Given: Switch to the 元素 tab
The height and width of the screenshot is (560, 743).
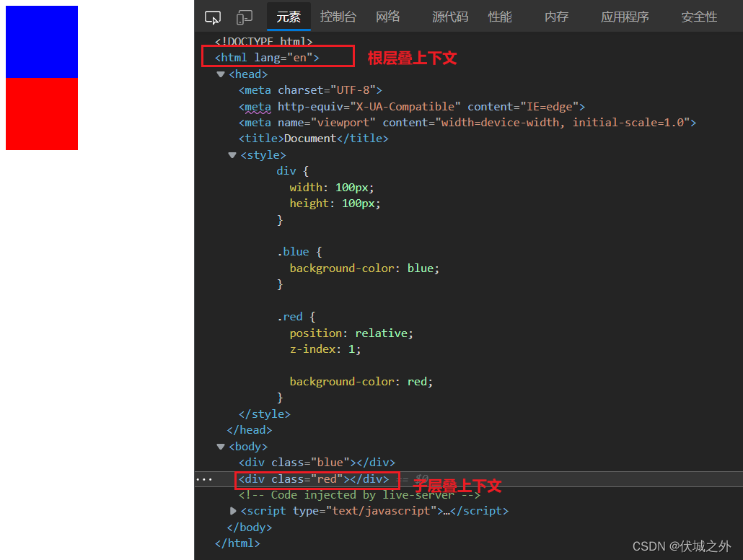Looking at the screenshot, I should pyautogui.click(x=289, y=17).
